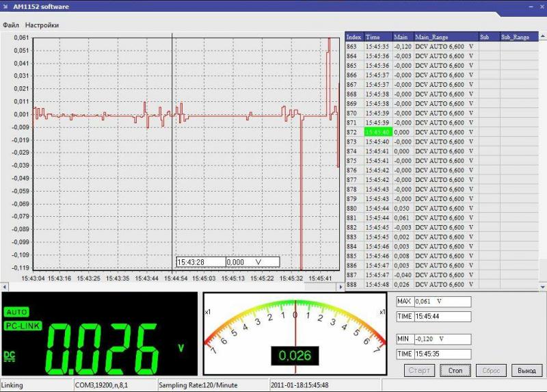Click the Main_Range column header

(x=446, y=37)
